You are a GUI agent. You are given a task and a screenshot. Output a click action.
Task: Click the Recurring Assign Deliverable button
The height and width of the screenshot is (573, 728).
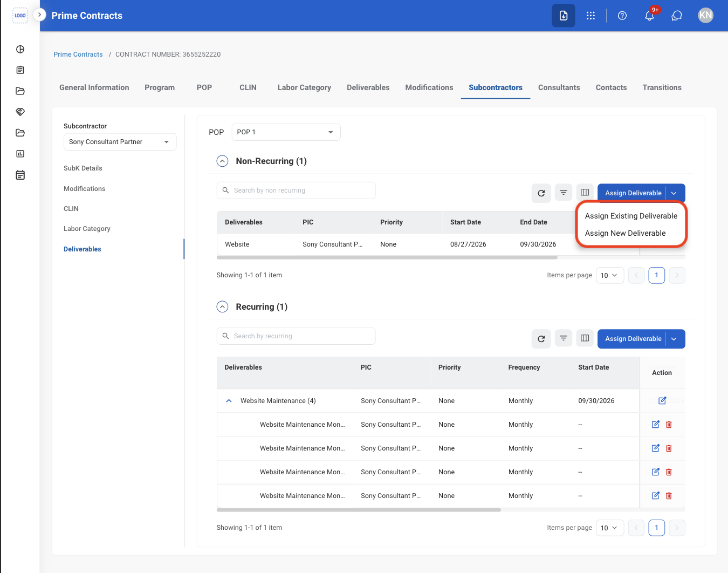(632, 339)
